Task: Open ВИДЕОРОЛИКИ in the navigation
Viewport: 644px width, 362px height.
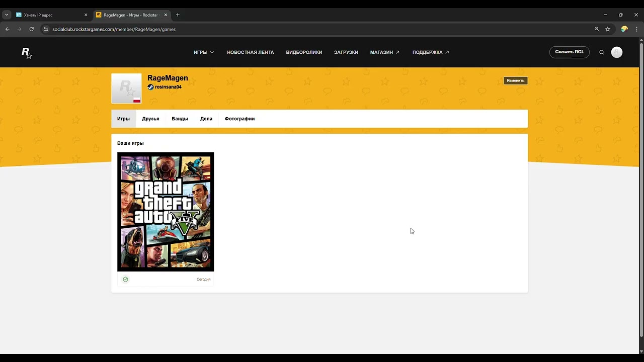Action: tap(304, 52)
